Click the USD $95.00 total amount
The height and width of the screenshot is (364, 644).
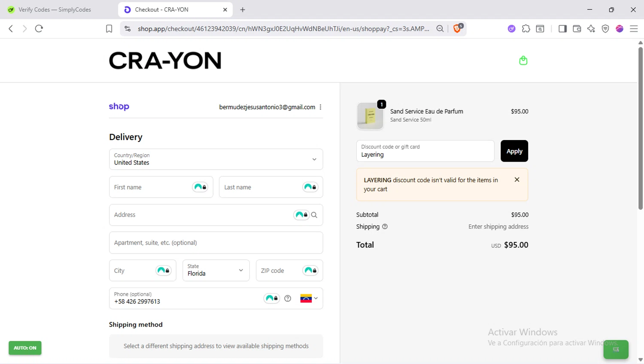510,245
